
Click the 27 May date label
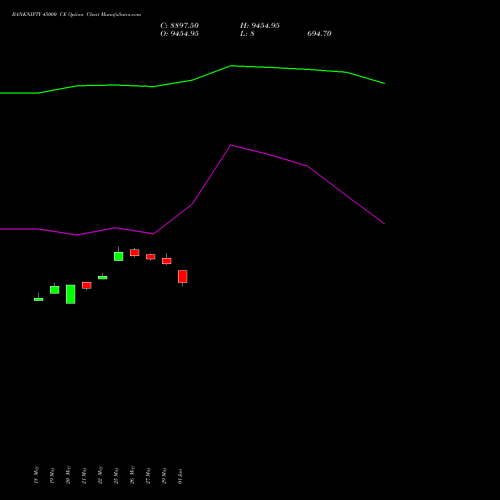pyautogui.click(x=148, y=475)
